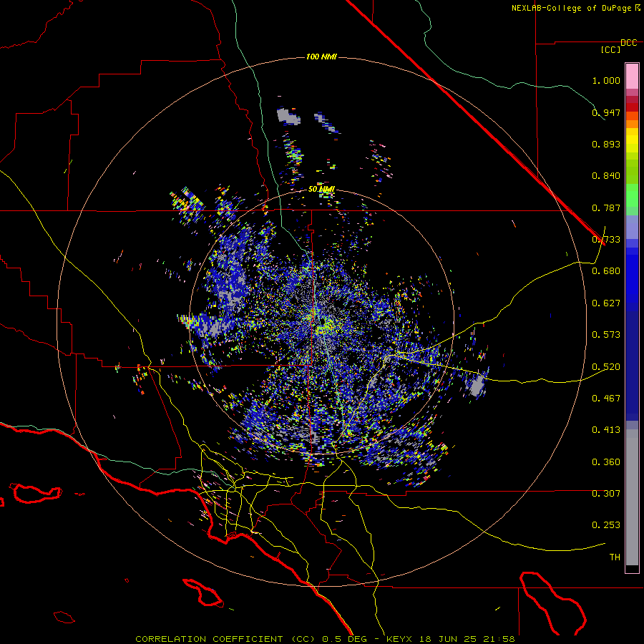
Task: Click the radar site center on map
Action: (x=323, y=321)
